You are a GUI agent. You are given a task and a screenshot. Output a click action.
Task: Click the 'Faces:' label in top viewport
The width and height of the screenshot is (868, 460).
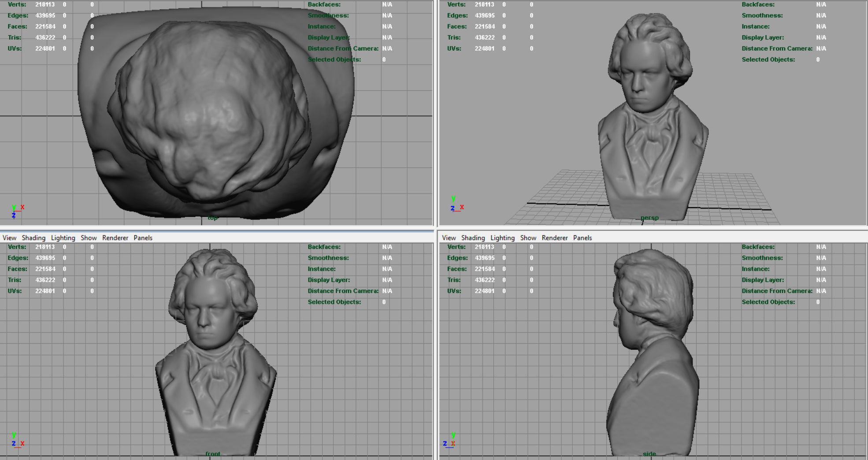(x=17, y=26)
